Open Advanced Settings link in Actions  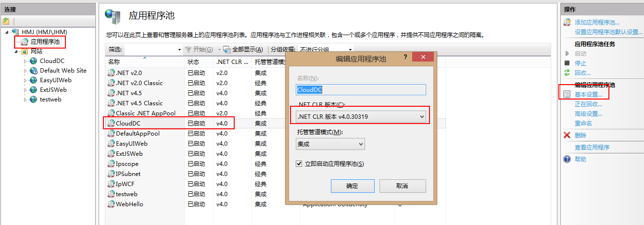[588, 114]
